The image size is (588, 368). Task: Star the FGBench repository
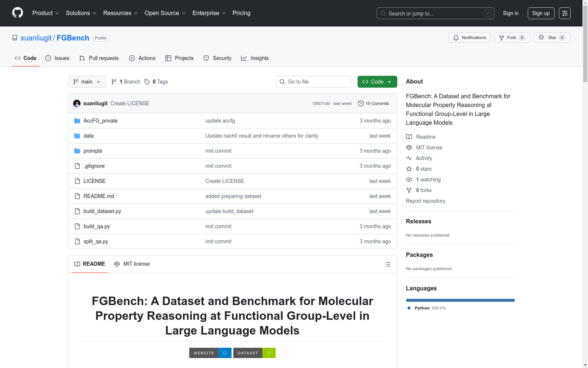click(x=552, y=38)
